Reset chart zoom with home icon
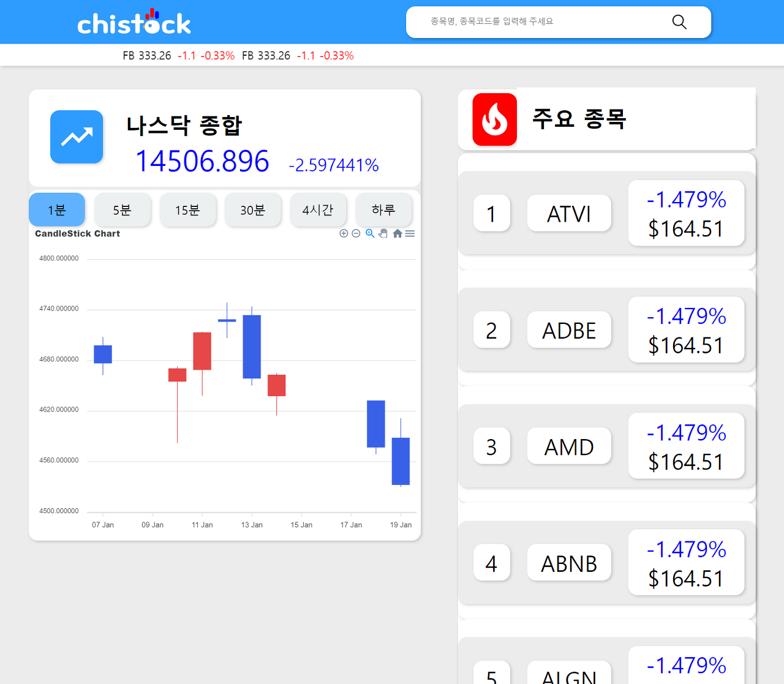This screenshot has height=684, width=784. click(398, 233)
